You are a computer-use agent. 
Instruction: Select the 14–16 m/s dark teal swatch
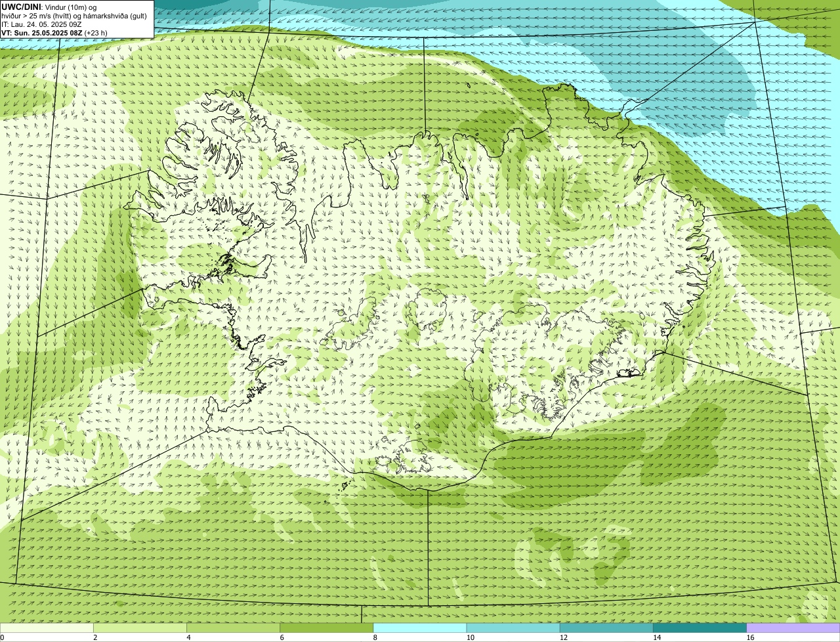click(700, 628)
